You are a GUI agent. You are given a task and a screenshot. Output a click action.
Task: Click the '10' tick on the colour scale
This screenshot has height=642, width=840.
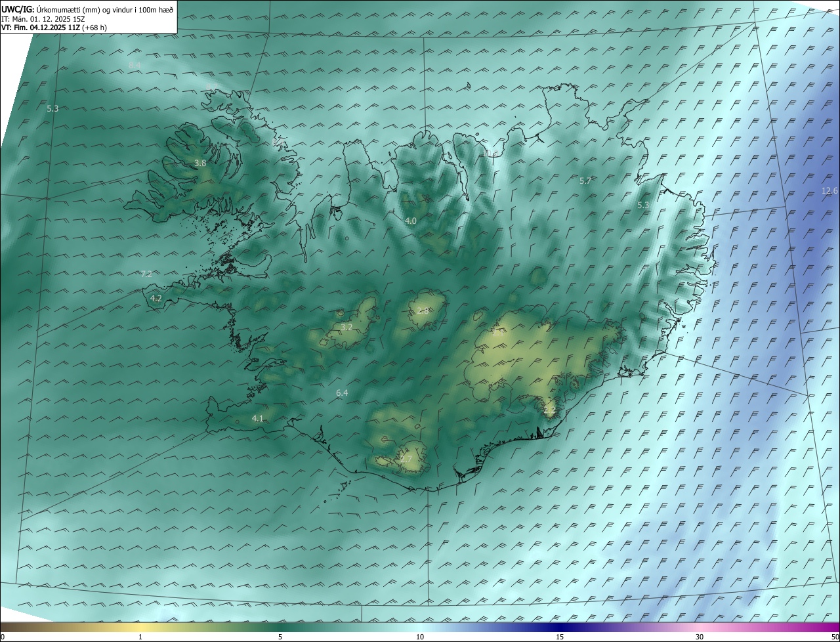[x=420, y=637]
